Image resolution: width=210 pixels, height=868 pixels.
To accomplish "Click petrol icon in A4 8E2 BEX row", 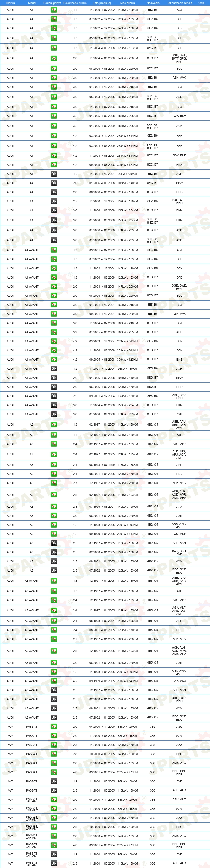I will 54,28.
